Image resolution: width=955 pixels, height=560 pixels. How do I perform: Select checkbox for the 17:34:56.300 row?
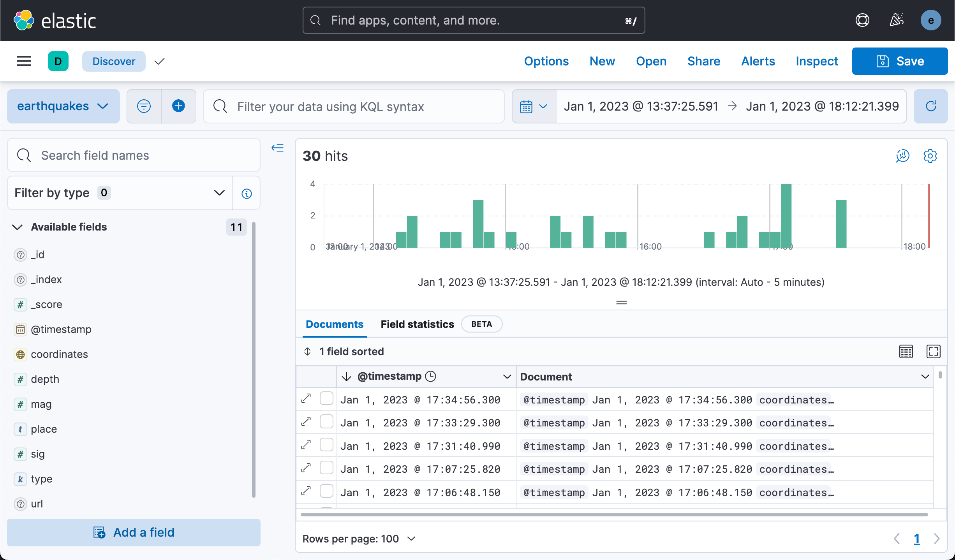(x=326, y=399)
